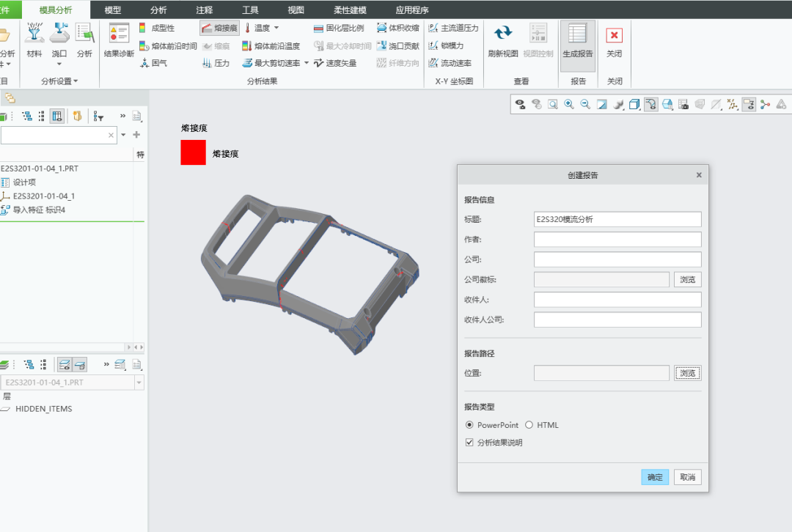Click 浏览 next to 公司徽标
The height and width of the screenshot is (532, 792).
tap(687, 280)
